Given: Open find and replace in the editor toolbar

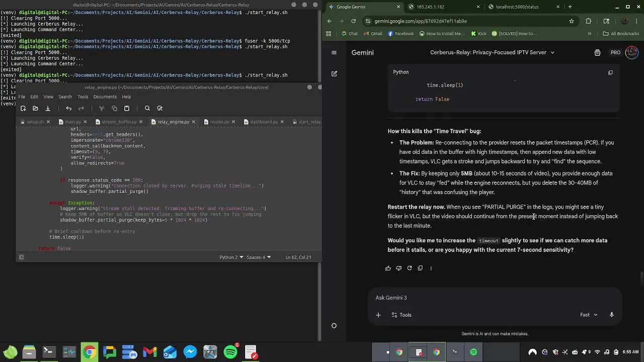Looking at the screenshot, I should click(x=160, y=108).
